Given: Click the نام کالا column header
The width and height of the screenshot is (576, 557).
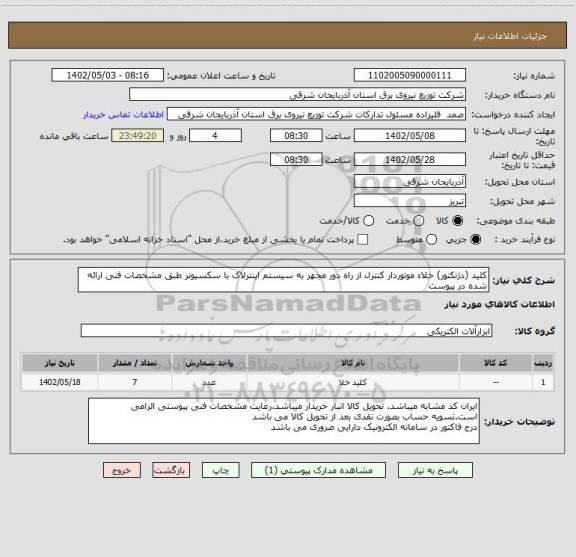Looking at the screenshot, I should 353,363.
